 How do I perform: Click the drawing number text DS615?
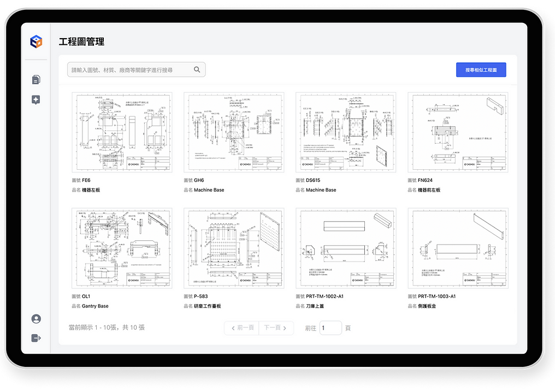(313, 180)
